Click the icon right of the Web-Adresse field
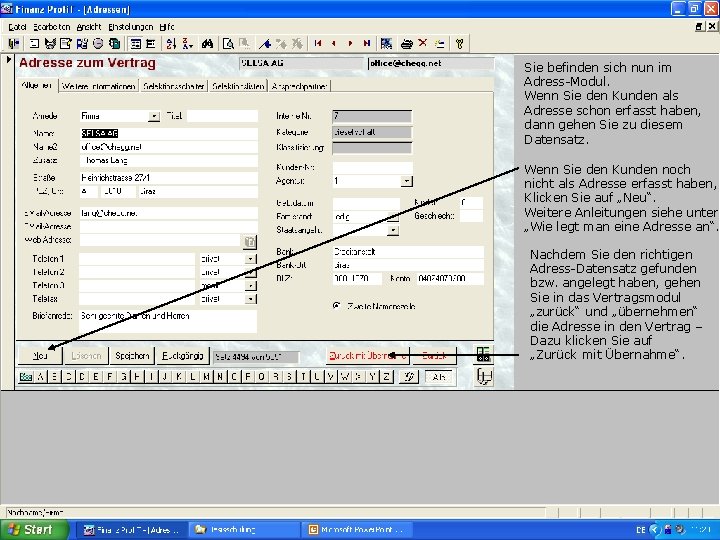The width and height of the screenshot is (720, 540). [x=249, y=242]
